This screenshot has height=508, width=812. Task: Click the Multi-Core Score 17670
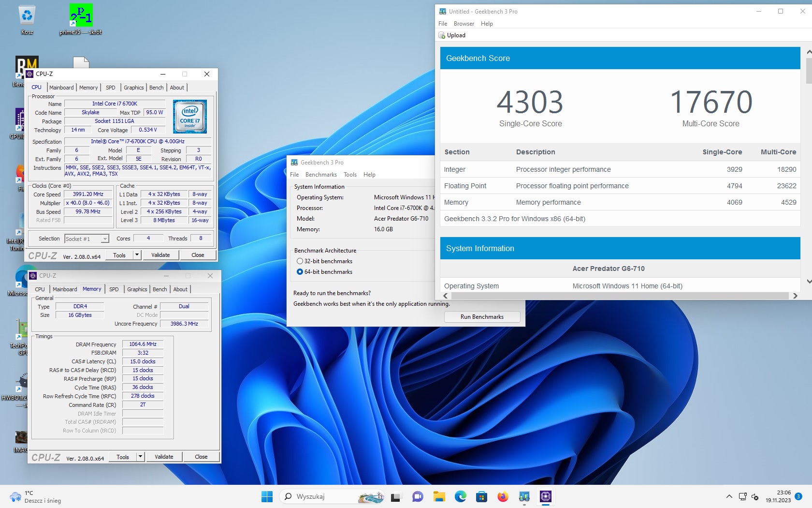click(x=711, y=102)
